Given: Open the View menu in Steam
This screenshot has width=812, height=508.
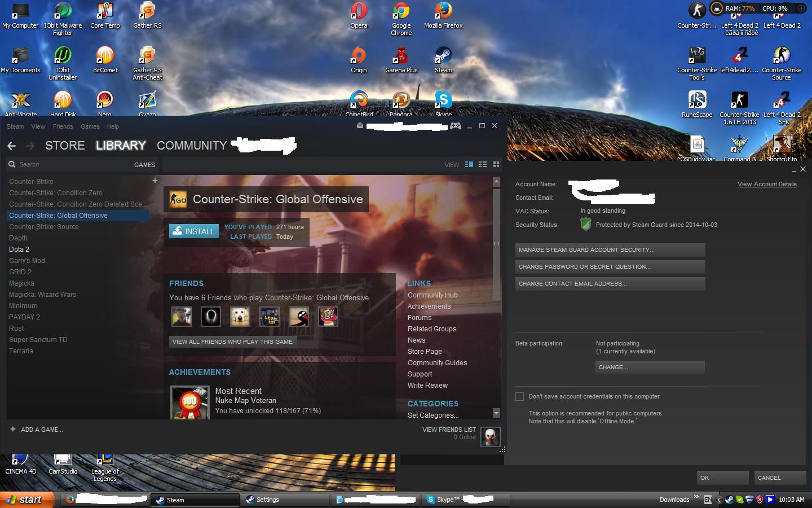Looking at the screenshot, I should (x=38, y=126).
